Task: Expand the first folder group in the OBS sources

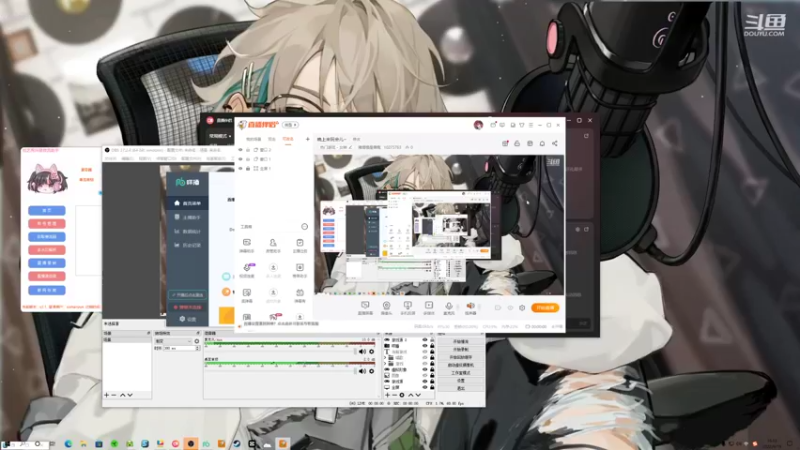Action: point(386,358)
